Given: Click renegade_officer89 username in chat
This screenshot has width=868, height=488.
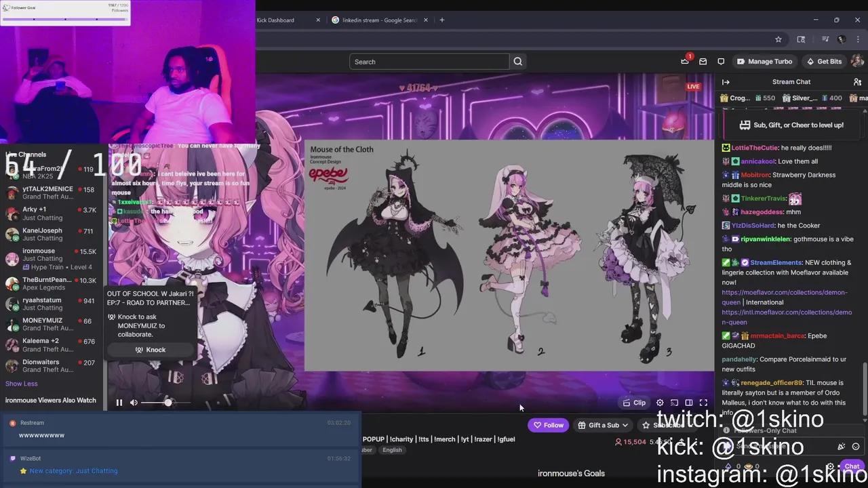Looking at the screenshot, I should click(x=771, y=383).
